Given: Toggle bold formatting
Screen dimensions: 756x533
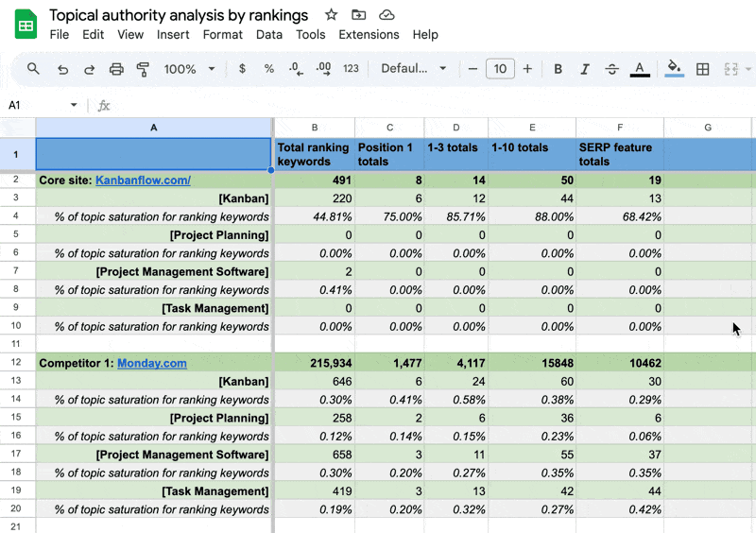Looking at the screenshot, I should click(558, 69).
